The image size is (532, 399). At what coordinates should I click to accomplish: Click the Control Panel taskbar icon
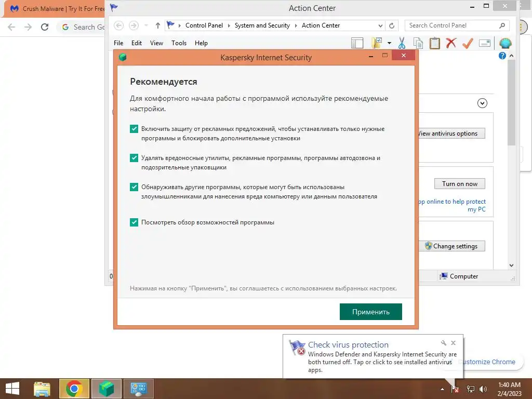[x=138, y=389]
